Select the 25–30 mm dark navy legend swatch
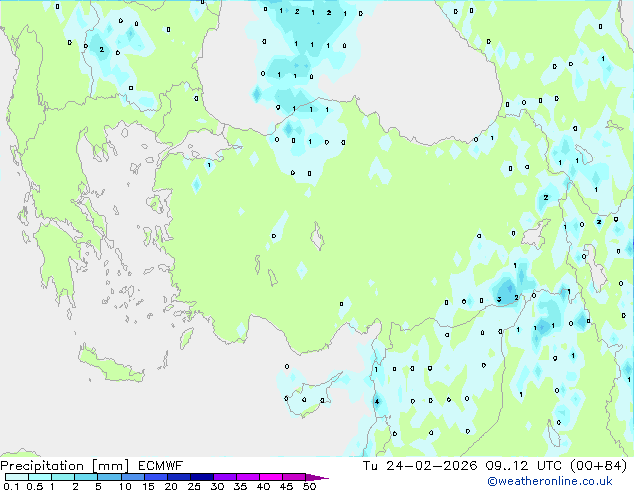634x490 pixels. [202, 477]
